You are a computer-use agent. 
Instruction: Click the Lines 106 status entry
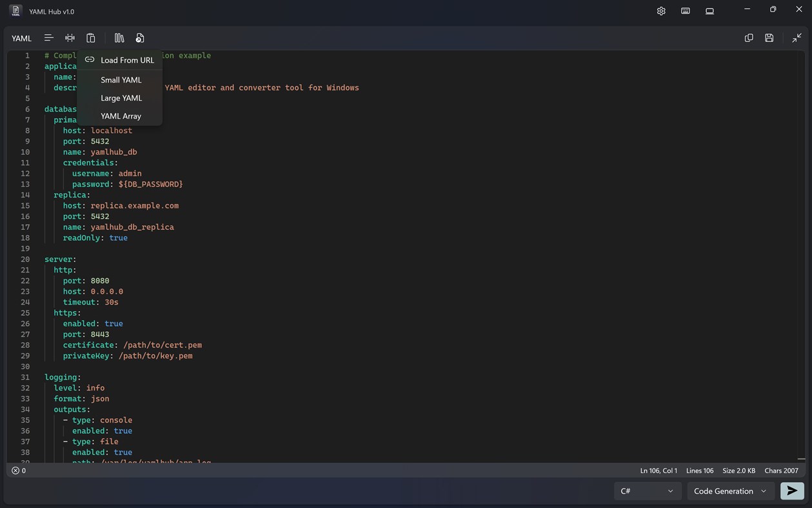pyautogui.click(x=700, y=471)
